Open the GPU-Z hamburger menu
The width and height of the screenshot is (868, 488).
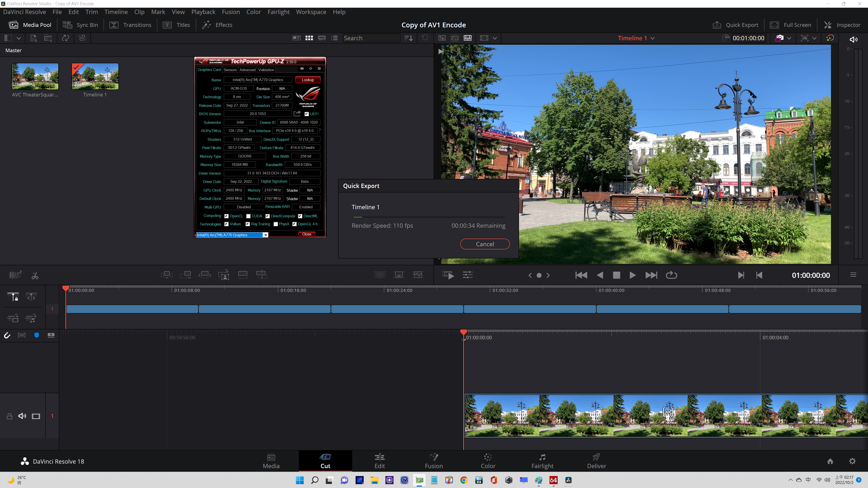(319, 68)
